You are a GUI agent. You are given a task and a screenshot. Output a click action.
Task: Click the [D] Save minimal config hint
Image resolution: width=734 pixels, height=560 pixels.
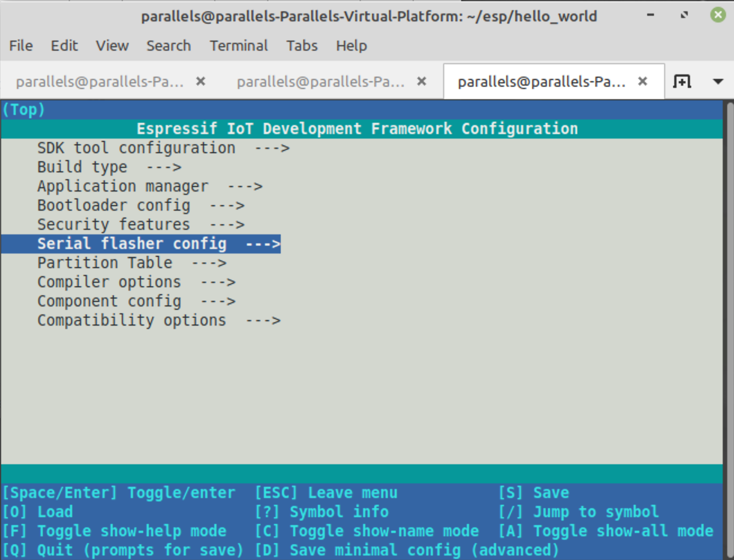(407, 550)
